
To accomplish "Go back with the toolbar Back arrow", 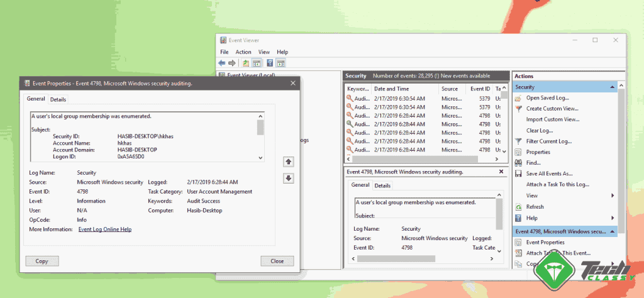I will (x=222, y=63).
